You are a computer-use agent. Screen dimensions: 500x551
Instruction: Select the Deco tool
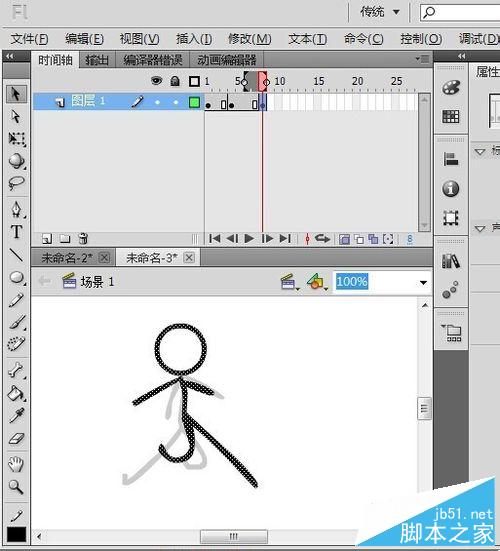click(x=16, y=344)
